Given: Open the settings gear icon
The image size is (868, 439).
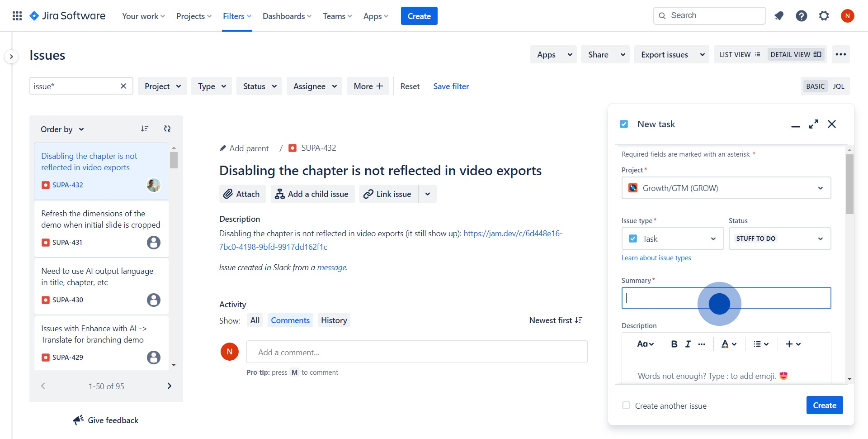Looking at the screenshot, I should click(x=824, y=16).
